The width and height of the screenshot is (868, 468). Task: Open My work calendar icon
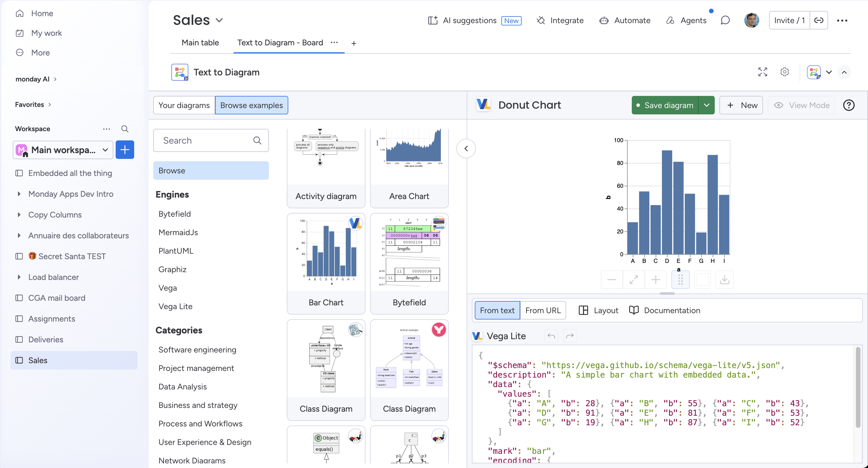pos(20,33)
